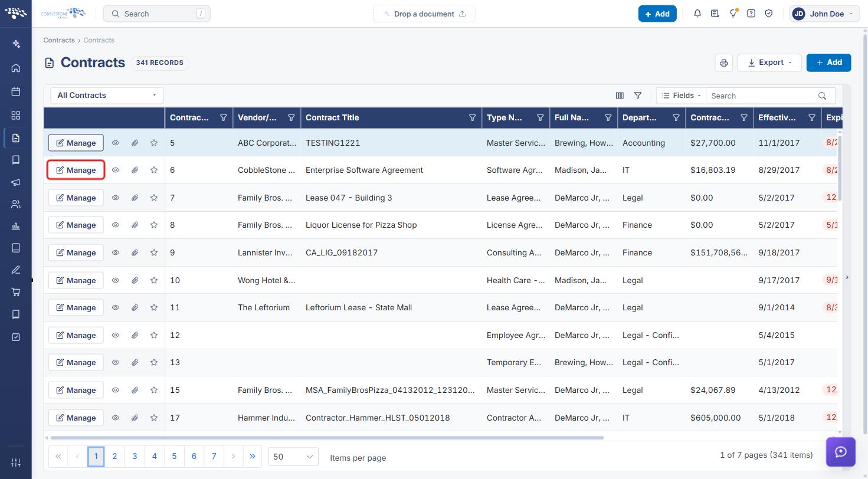The height and width of the screenshot is (479, 868).
Task: Go to page 3
Action: click(x=135, y=456)
